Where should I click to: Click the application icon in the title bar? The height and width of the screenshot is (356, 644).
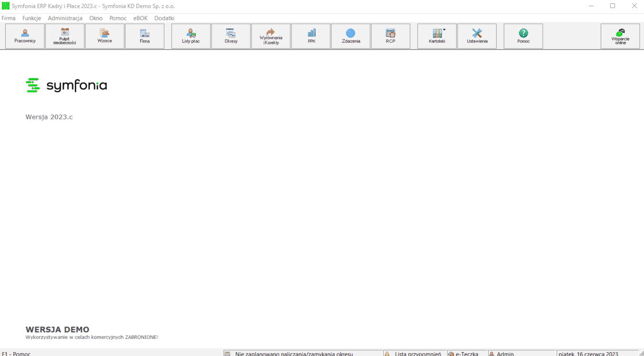6,6
